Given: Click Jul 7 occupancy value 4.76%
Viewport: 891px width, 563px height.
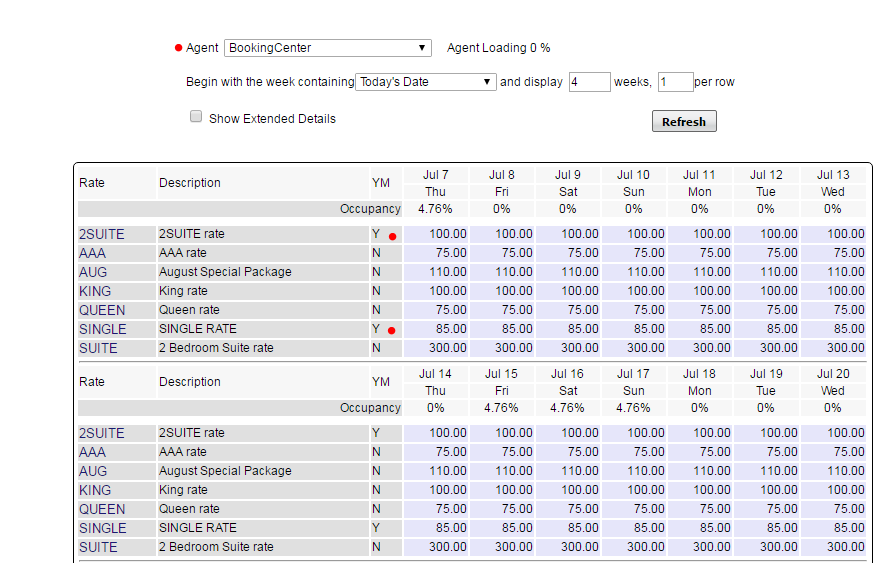Looking at the screenshot, I should coord(435,209).
